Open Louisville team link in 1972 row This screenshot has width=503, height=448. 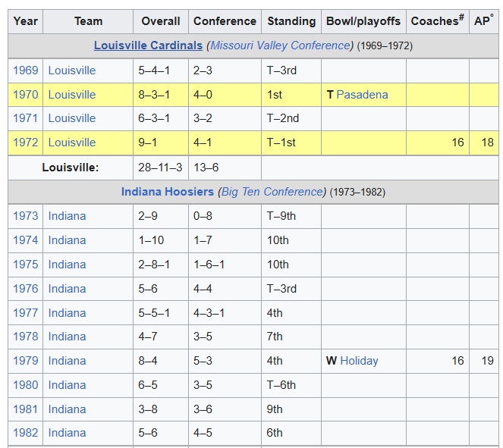point(72,143)
